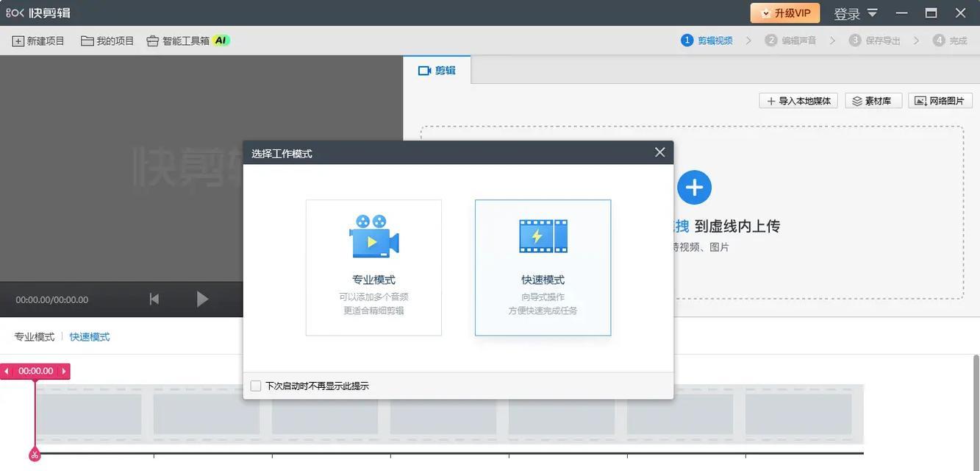Click the blue plus upload icon
Image resolution: width=980 pixels, height=471 pixels.
tap(694, 188)
